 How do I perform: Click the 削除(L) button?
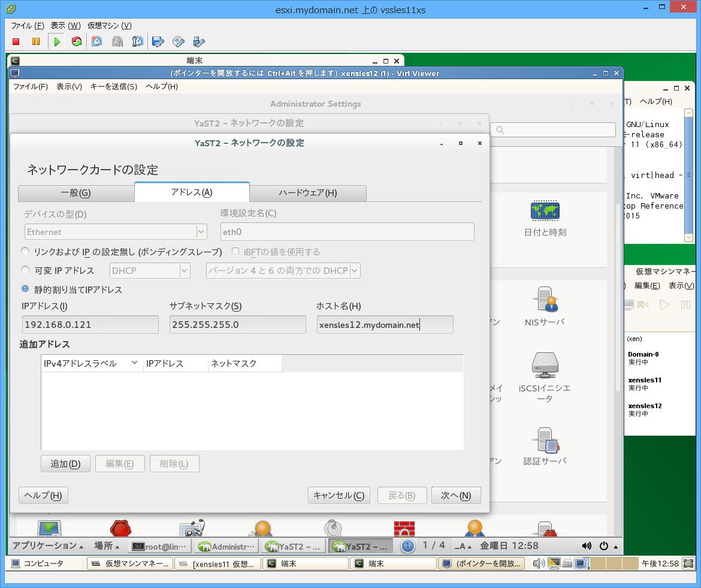(174, 464)
